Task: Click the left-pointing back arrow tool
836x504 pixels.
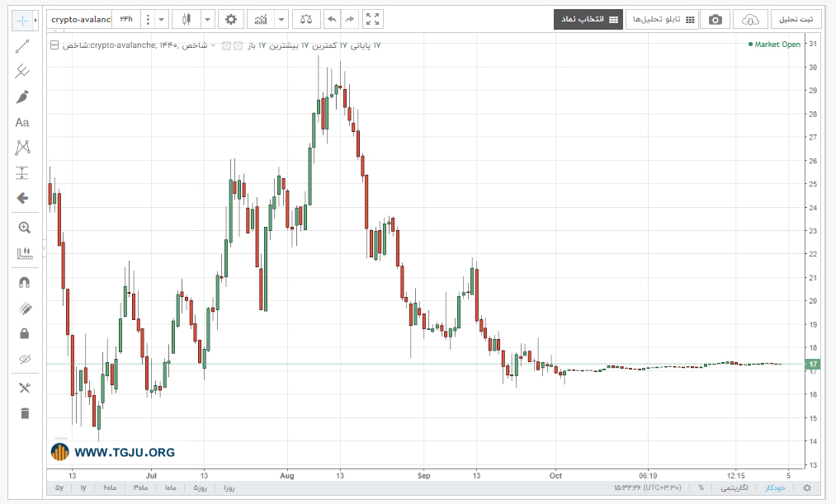Action: 22,198
